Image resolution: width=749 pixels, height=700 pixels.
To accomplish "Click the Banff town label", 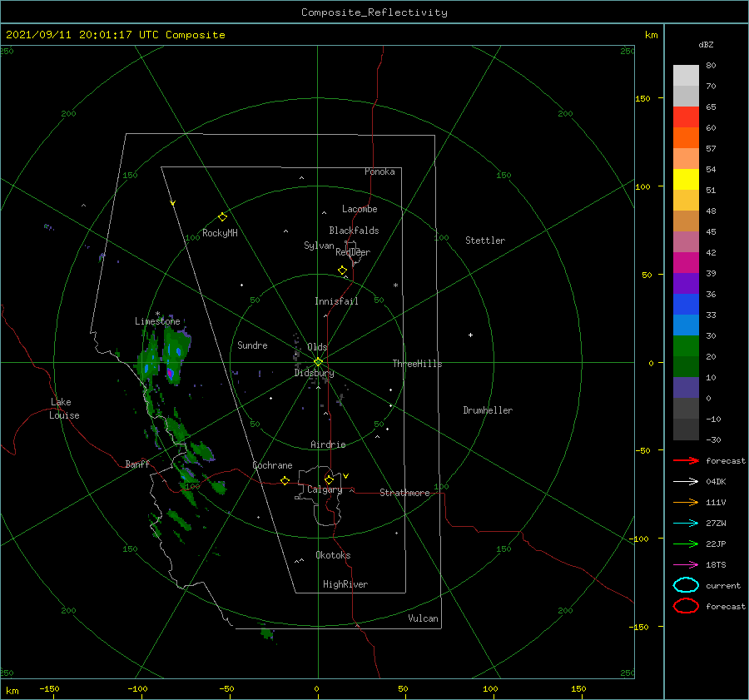I will pyautogui.click(x=137, y=464).
